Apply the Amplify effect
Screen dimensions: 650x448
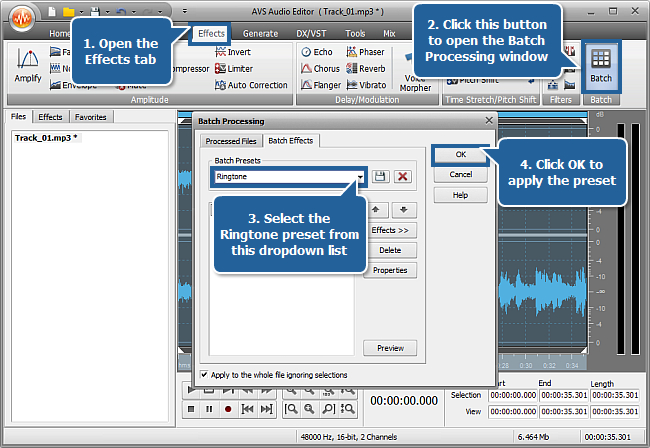pyautogui.click(x=28, y=65)
